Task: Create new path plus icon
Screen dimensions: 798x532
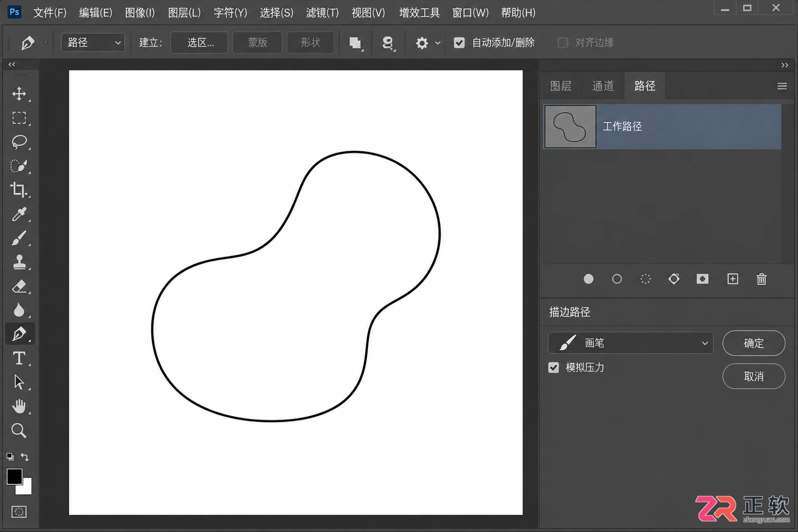Action: click(x=733, y=279)
